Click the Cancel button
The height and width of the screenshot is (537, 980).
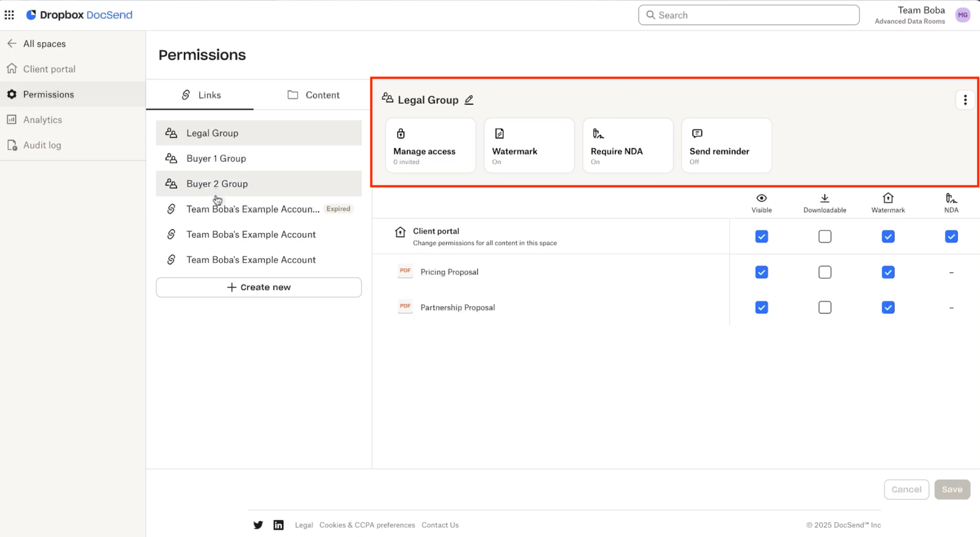[906, 489]
